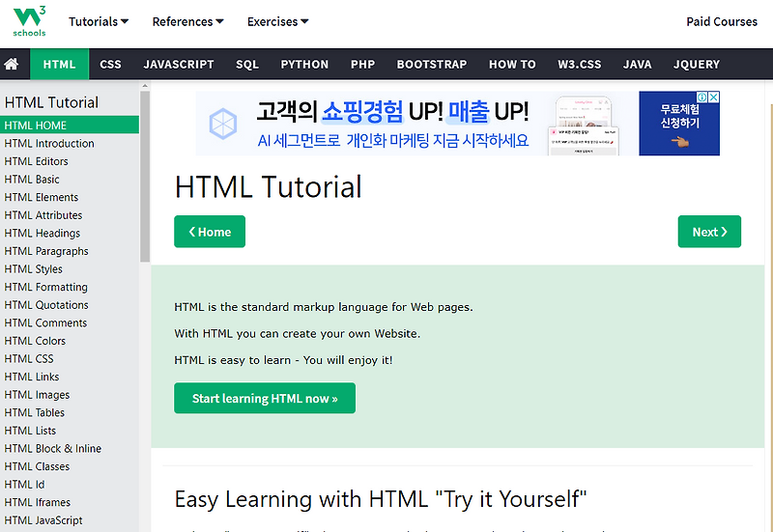The height and width of the screenshot is (532, 773).
Task: Open the Exercises dropdown
Action: point(278,21)
